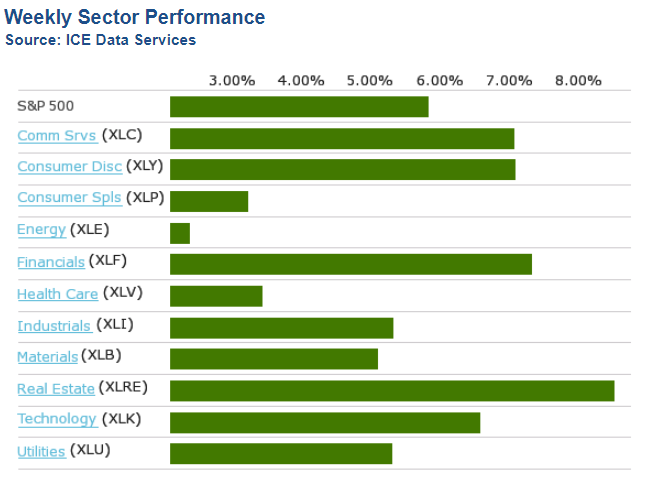
Task: Click the Technology (XLK) bar
Action: (325, 422)
